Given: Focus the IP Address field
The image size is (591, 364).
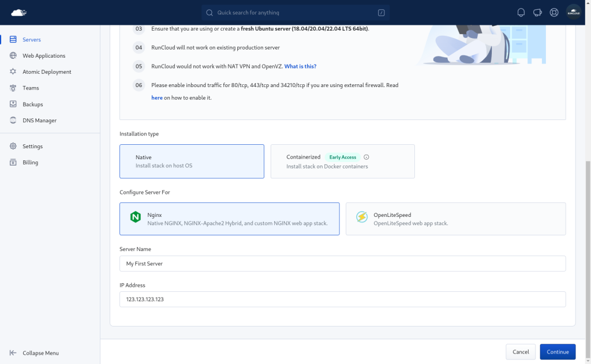Looking at the screenshot, I should [x=342, y=299].
